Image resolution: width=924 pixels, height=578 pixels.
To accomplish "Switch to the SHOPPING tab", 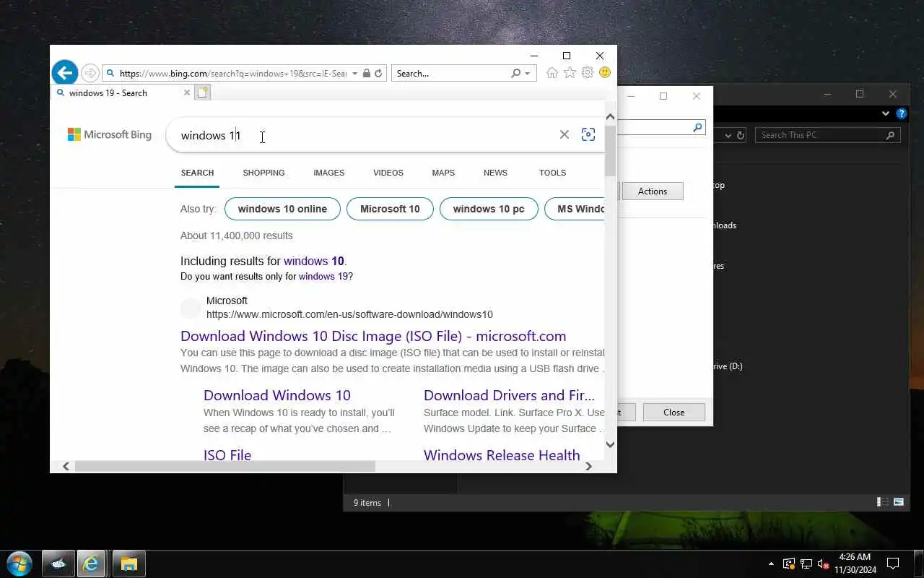I will tap(263, 173).
